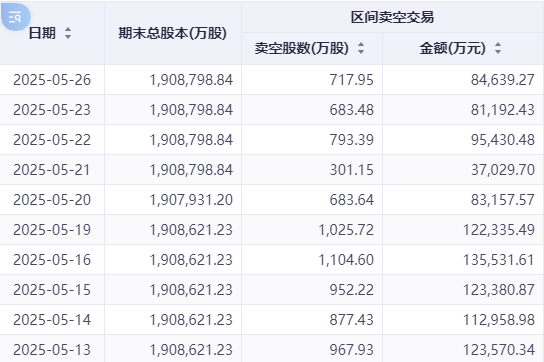Click the 日期 header label
The width and height of the screenshot is (544, 362).
point(42,33)
